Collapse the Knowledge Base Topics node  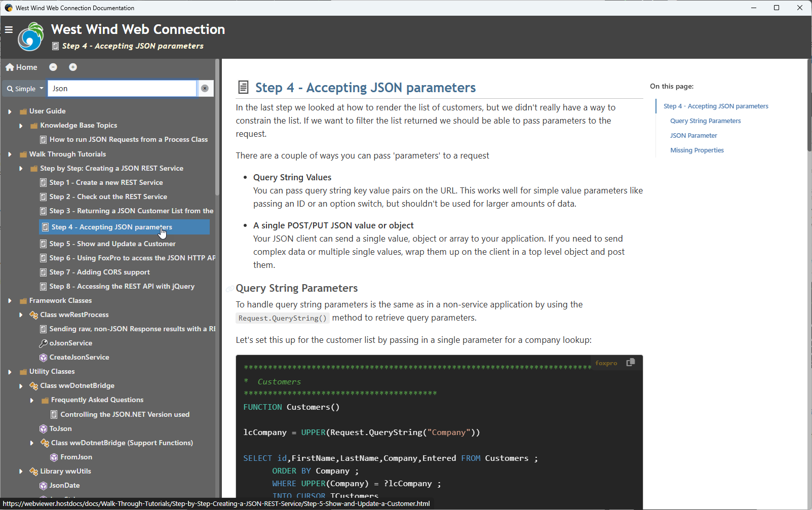[21, 126]
